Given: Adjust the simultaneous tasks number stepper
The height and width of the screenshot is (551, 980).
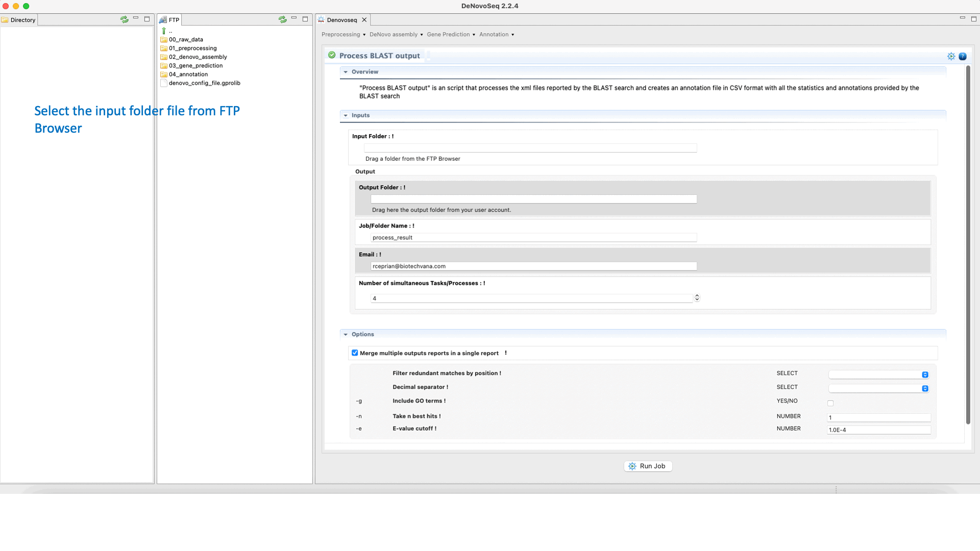Looking at the screenshot, I should tap(697, 298).
